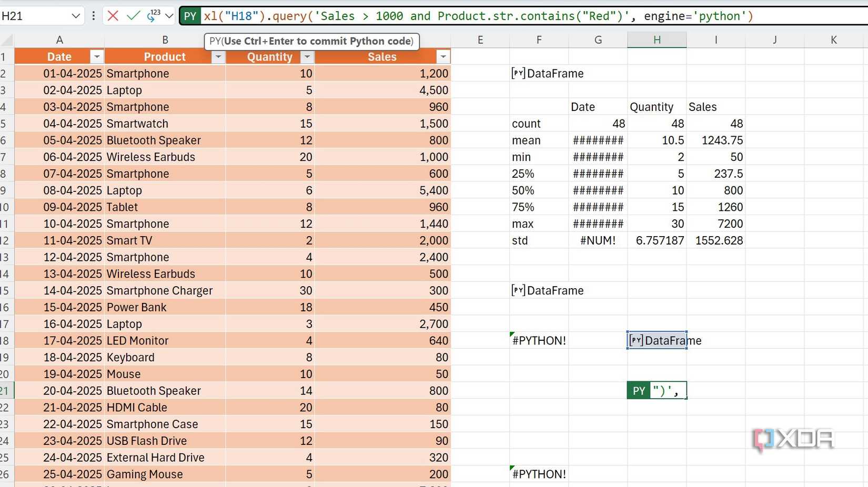Click the green PY badge in formula bar
Image resolution: width=868 pixels, height=487 pixels.
[x=189, y=15]
